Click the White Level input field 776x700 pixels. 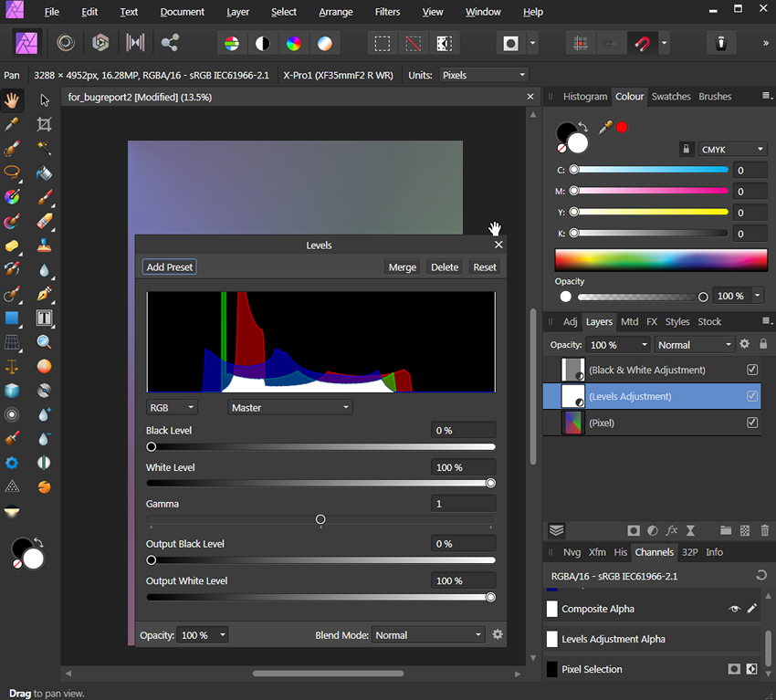[x=463, y=466]
